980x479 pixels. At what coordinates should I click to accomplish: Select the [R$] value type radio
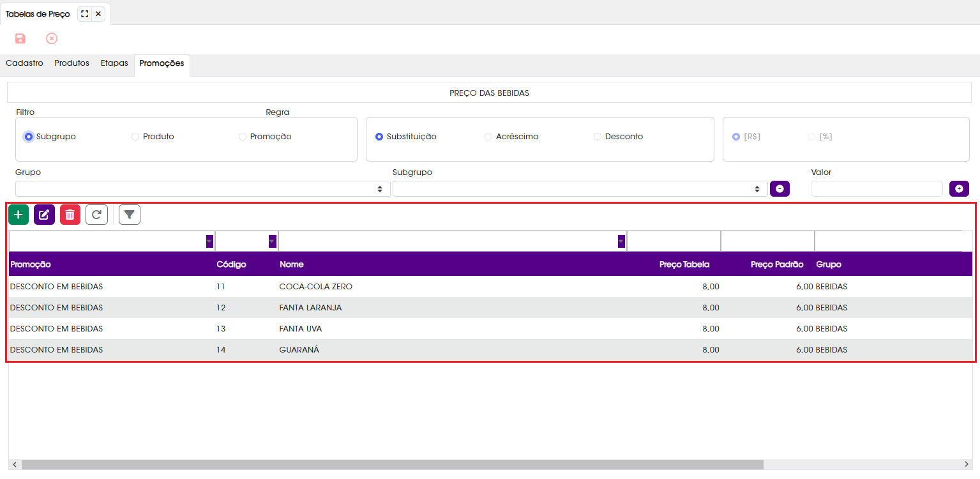736,137
